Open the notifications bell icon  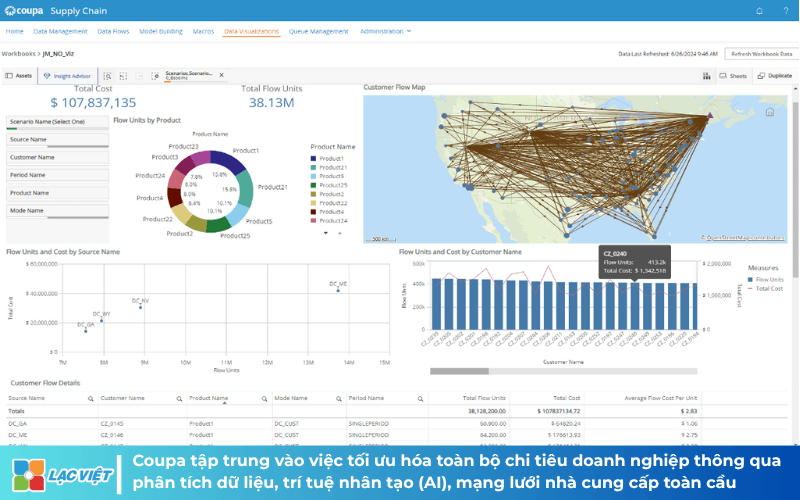coord(759,11)
